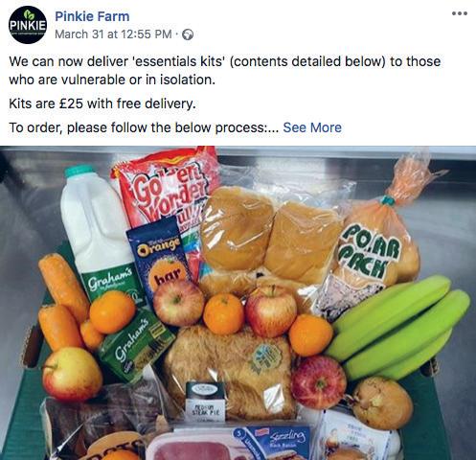Open the three-dot post options menu
This screenshot has width=476, height=460.
pyautogui.click(x=460, y=13)
